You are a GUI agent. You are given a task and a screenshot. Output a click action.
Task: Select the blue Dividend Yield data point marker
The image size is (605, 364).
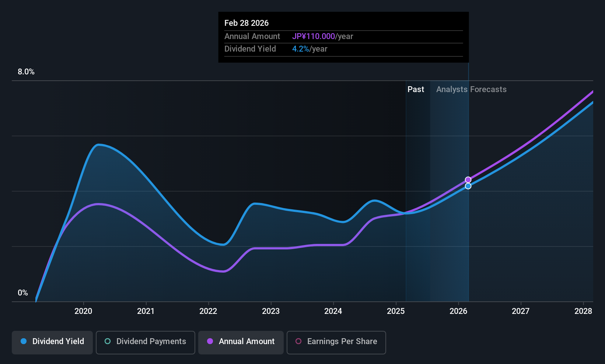click(x=468, y=186)
